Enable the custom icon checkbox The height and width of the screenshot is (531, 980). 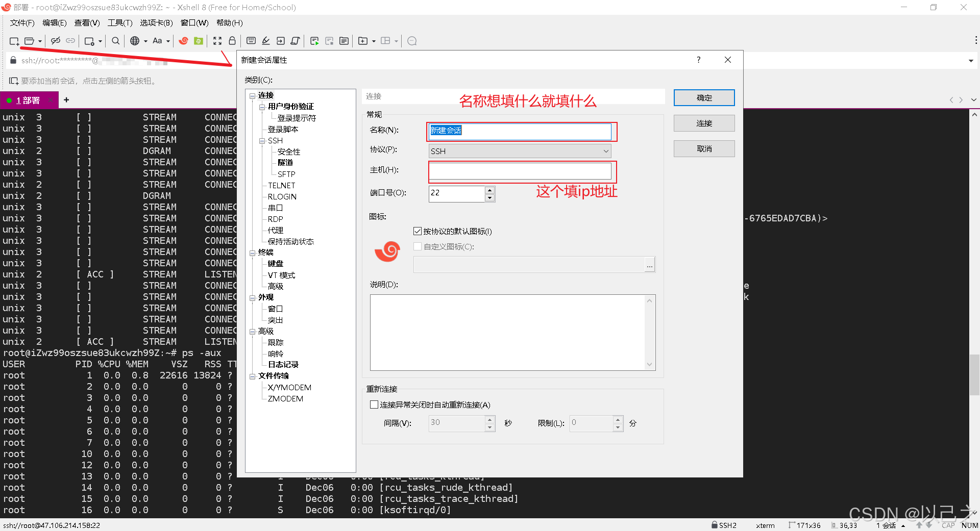[417, 246]
